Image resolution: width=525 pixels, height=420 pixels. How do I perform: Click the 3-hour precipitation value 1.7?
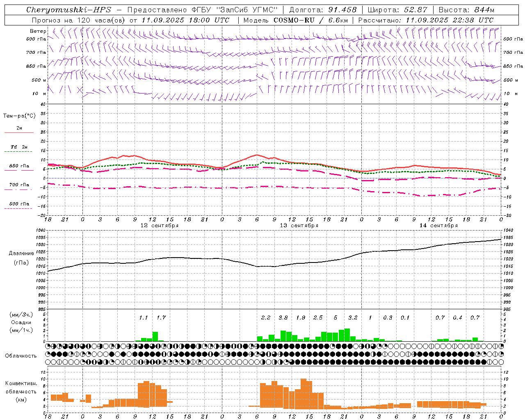[x=161, y=317]
